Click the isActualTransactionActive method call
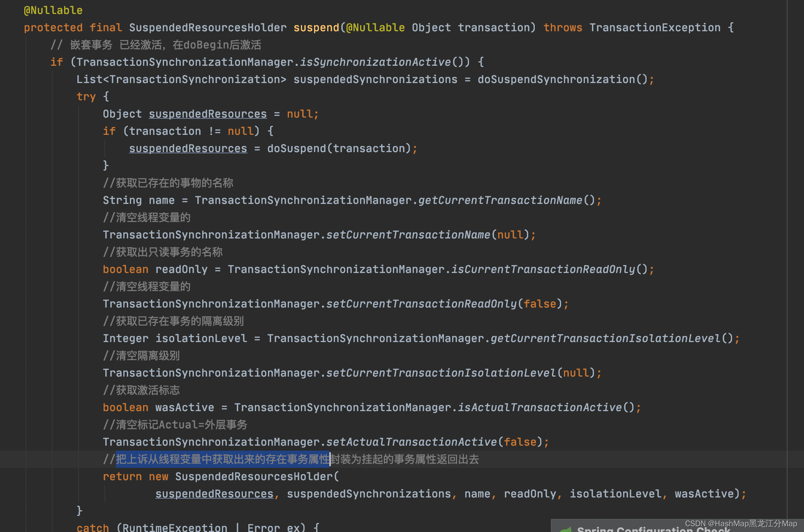This screenshot has width=804, height=532. [540, 407]
